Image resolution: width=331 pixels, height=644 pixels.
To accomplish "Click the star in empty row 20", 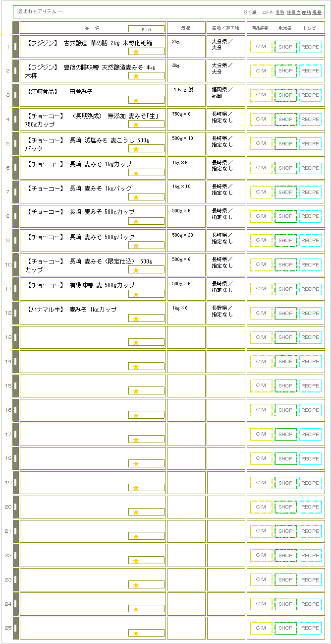I will 136,512.
